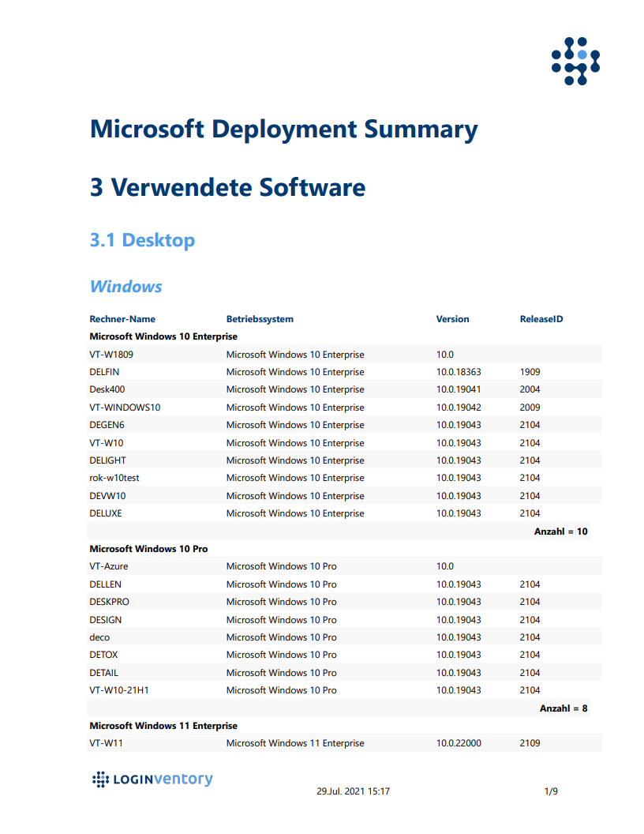
Task: Click the computer name 'DEGEN6'
Action: [107, 425]
